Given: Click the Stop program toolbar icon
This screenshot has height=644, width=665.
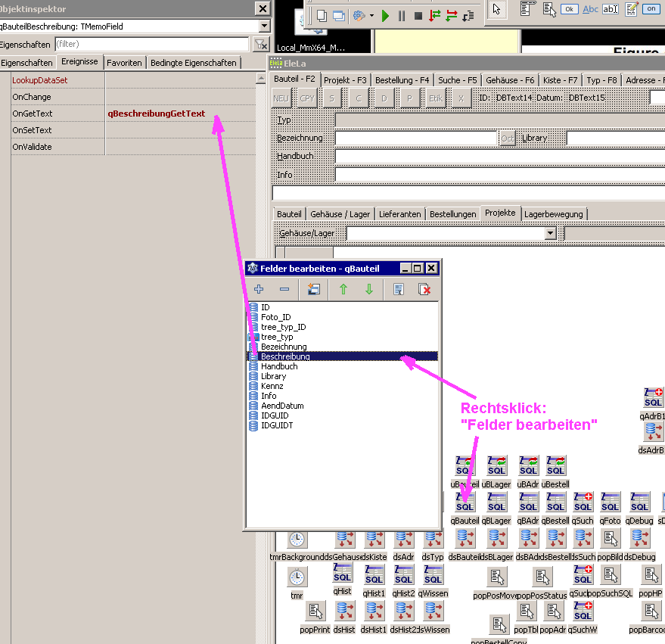Looking at the screenshot, I should [x=418, y=15].
